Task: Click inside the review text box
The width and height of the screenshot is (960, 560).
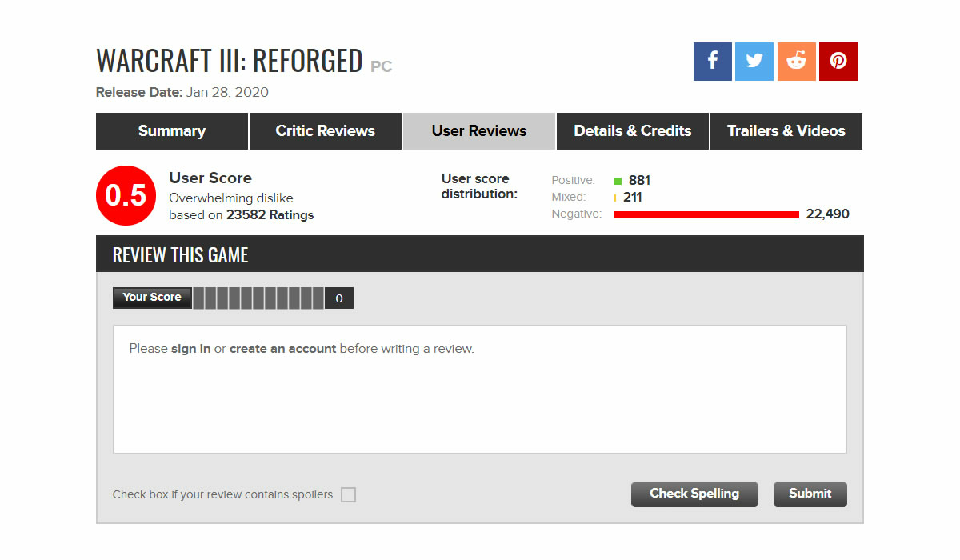Action: pos(480,390)
